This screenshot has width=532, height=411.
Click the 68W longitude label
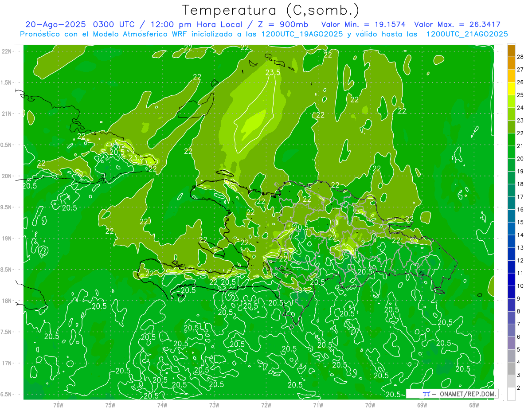[x=474, y=405]
